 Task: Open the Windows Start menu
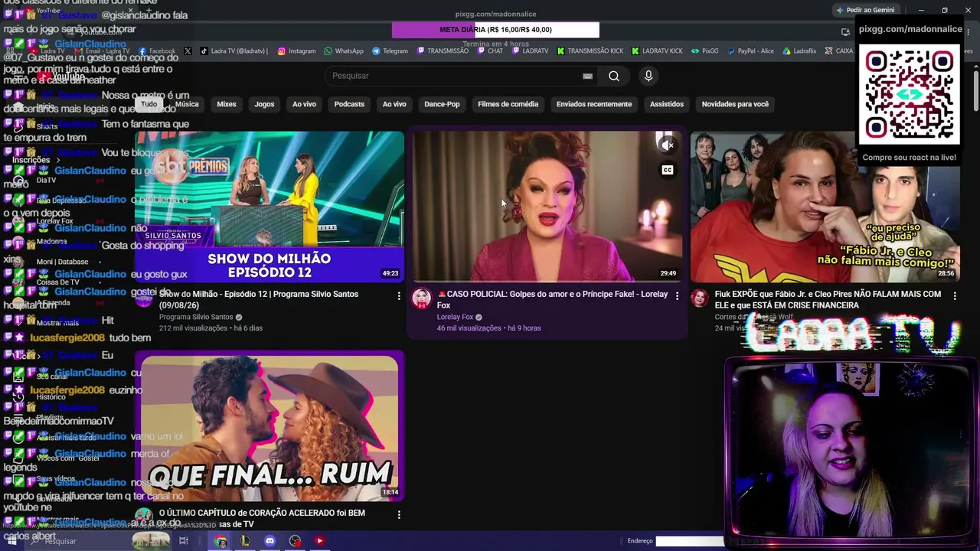(x=11, y=541)
